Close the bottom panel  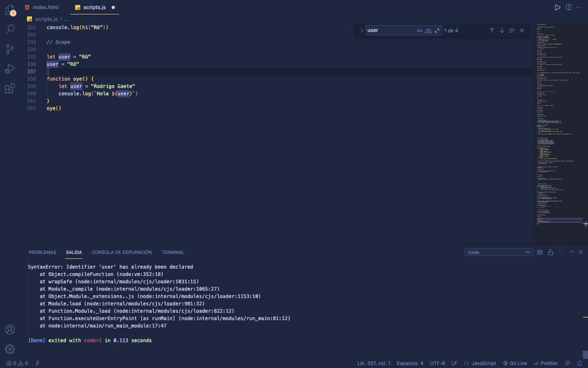point(580,252)
